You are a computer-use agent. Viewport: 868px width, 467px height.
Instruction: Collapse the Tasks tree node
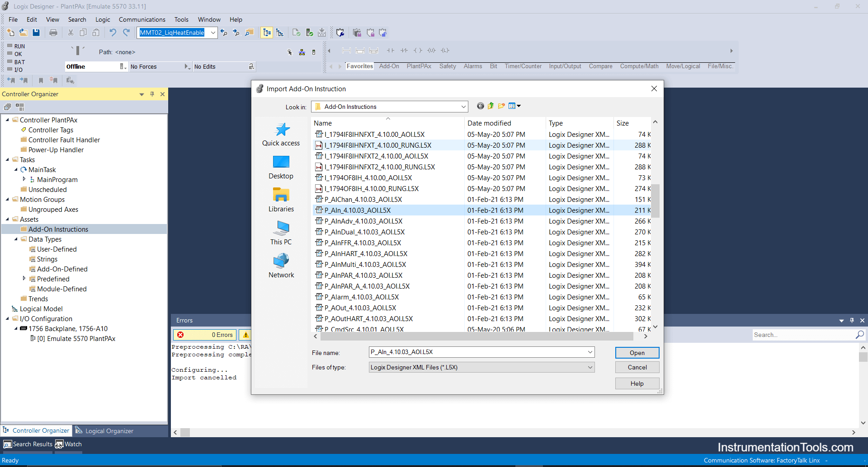pos(7,159)
